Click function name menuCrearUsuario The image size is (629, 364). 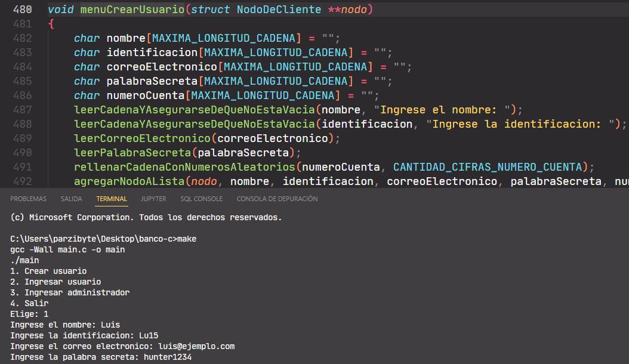(x=132, y=9)
